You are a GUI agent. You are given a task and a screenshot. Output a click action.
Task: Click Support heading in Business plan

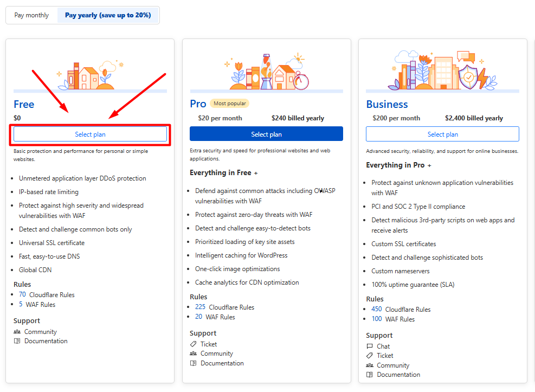379,336
